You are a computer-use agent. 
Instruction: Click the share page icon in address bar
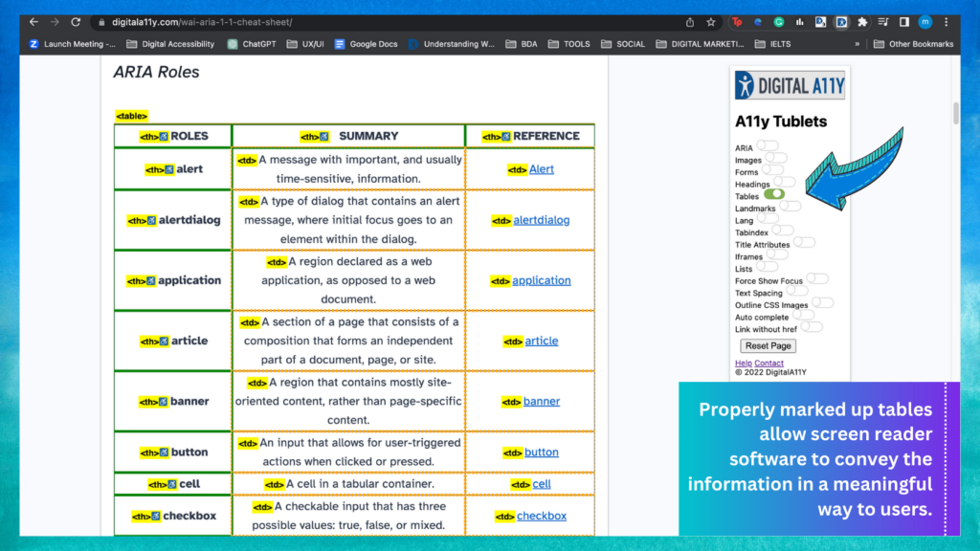point(690,22)
